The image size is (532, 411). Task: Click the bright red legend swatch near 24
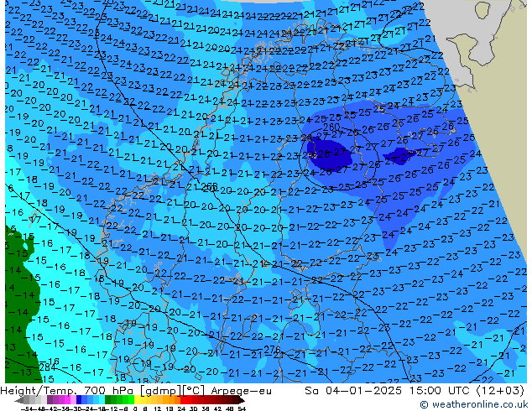(x=183, y=400)
